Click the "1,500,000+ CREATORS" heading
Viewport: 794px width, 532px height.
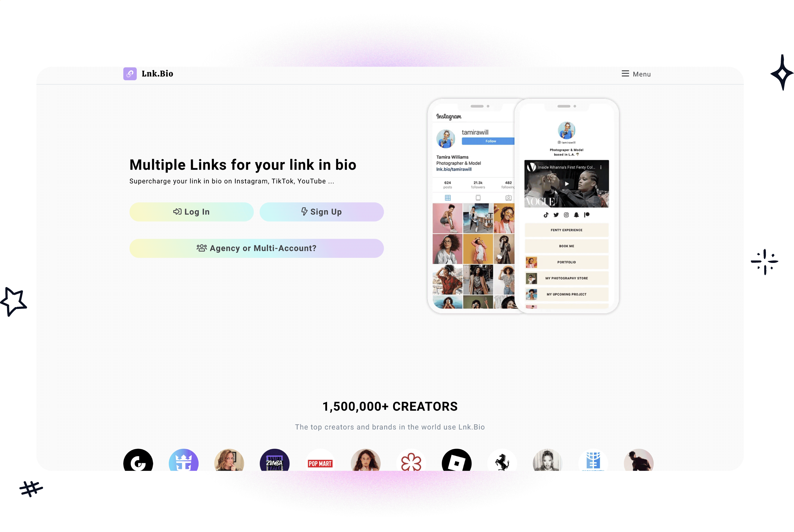point(390,406)
